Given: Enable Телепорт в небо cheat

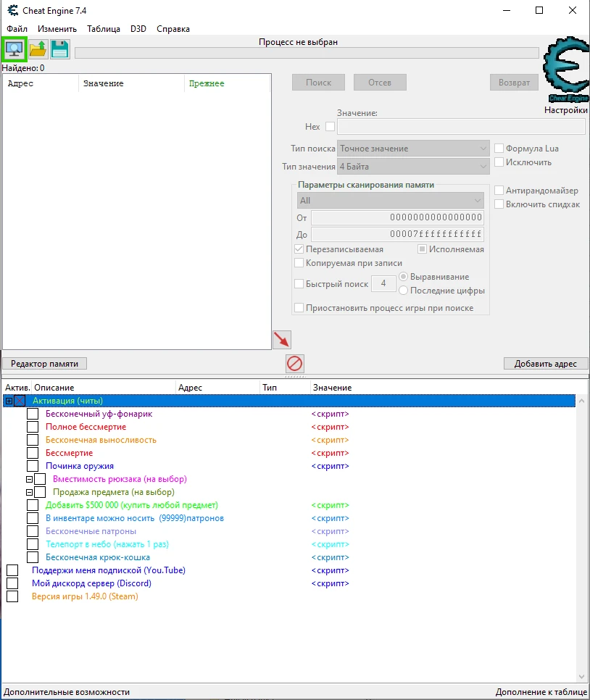Looking at the screenshot, I should pyautogui.click(x=33, y=544).
